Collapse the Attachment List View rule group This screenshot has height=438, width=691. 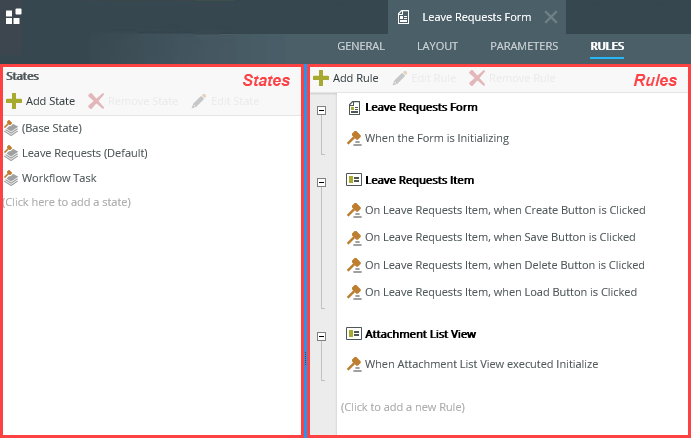(322, 337)
